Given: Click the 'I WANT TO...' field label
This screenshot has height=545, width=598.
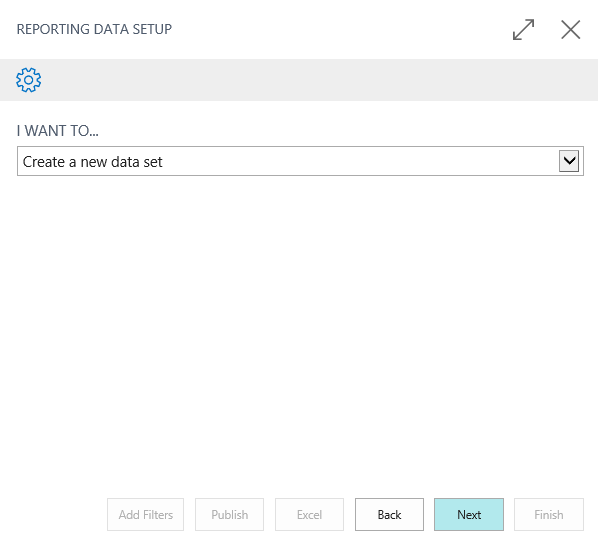Looking at the screenshot, I should (58, 131).
